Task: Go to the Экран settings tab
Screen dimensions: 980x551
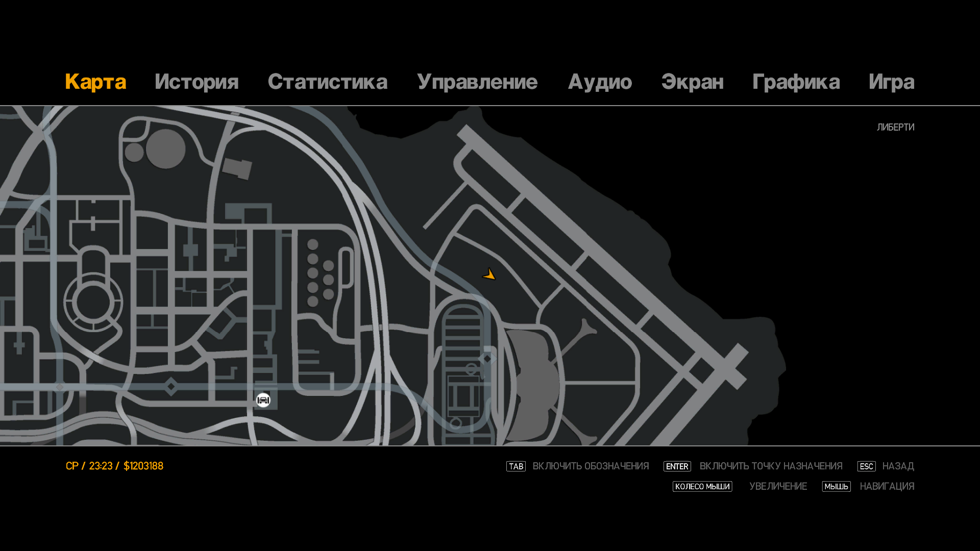Action: [x=692, y=82]
